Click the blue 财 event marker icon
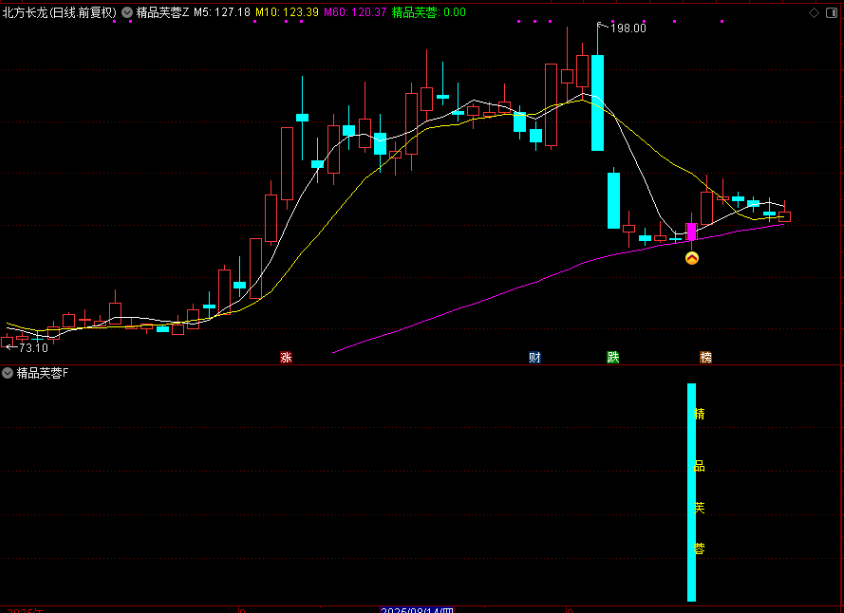The width and height of the screenshot is (844, 613). pyautogui.click(x=535, y=357)
